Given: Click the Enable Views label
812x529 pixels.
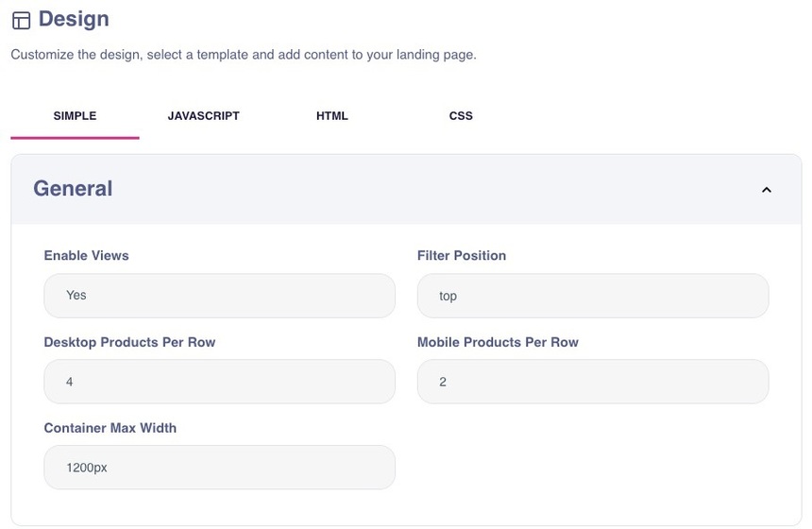Looking at the screenshot, I should (86, 256).
